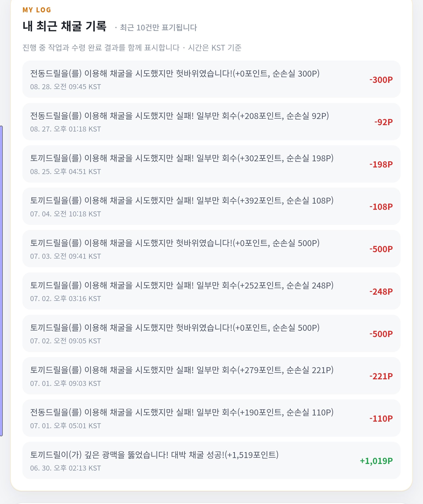Select the 대박 채굴 성공 토끼드릴 entry

(211, 461)
